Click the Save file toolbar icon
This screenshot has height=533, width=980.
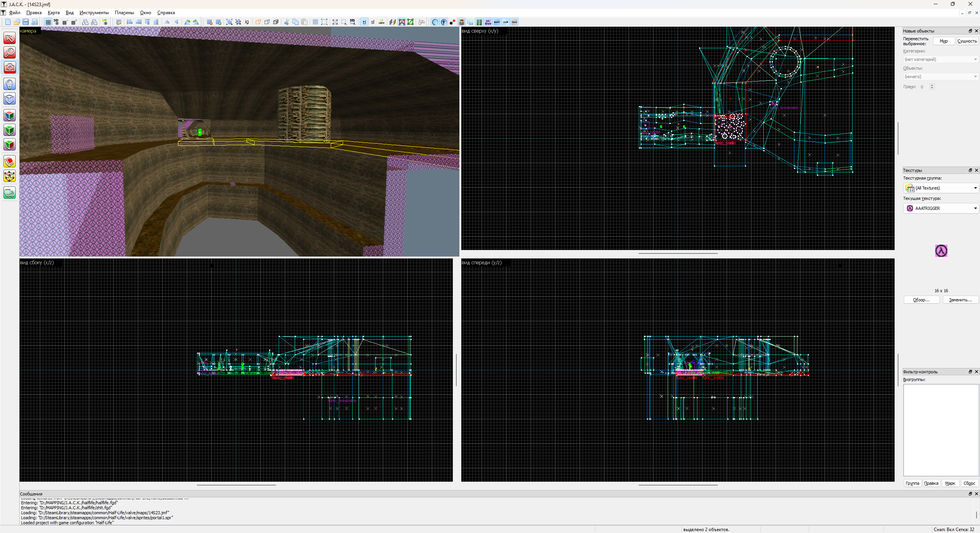point(26,22)
